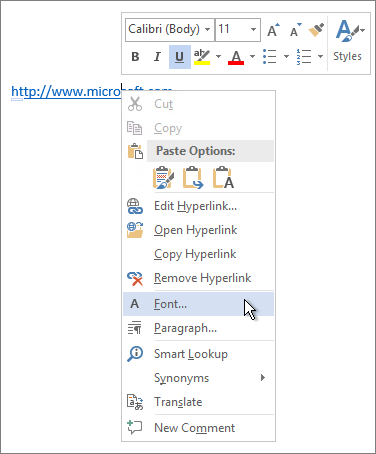Expand the Numbering dropdown arrow
The image size is (376, 454).
click(320, 56)
